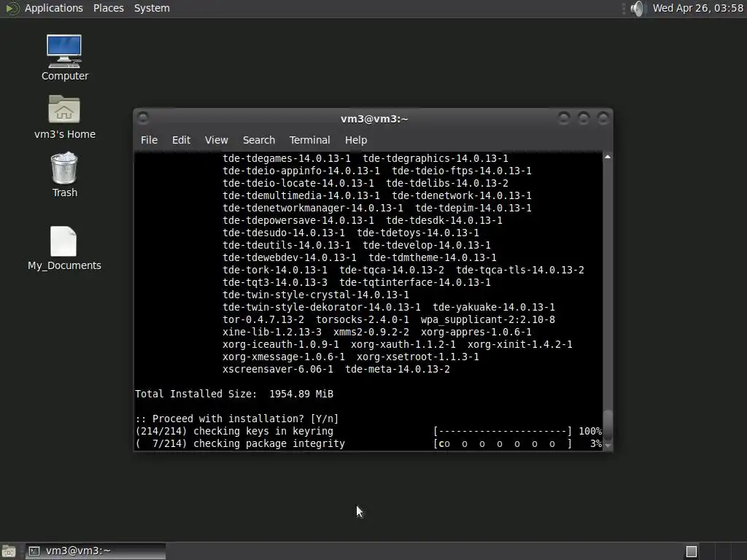Open the terminal Edit menu
The image size is (747, 560).
click(x=181, y=140)
